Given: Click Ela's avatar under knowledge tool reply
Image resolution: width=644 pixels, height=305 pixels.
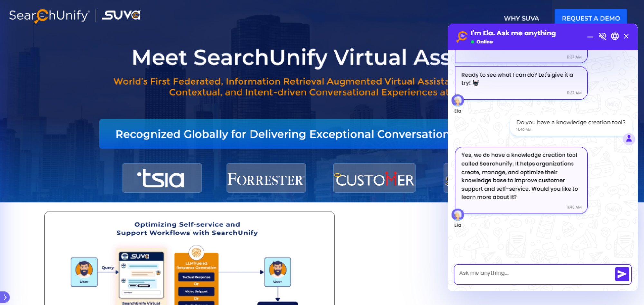Looking at the screenshot, I should 458,214.
